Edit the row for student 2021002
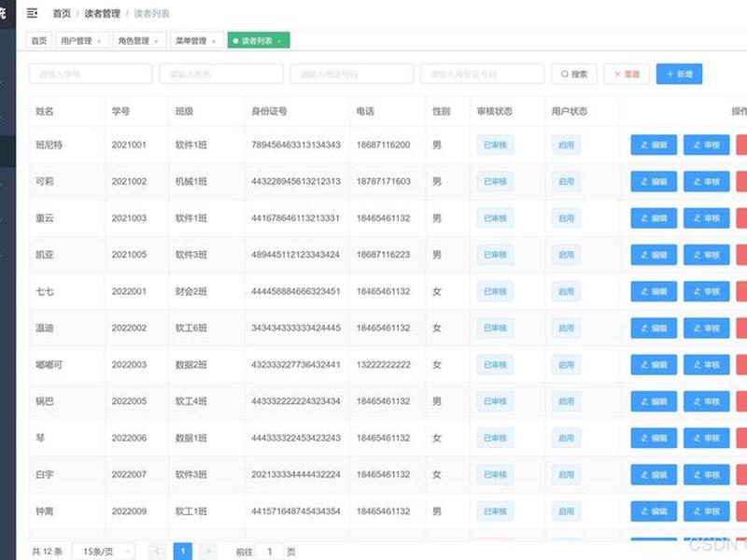Screen dimensions: 747x560 point(655,181)
